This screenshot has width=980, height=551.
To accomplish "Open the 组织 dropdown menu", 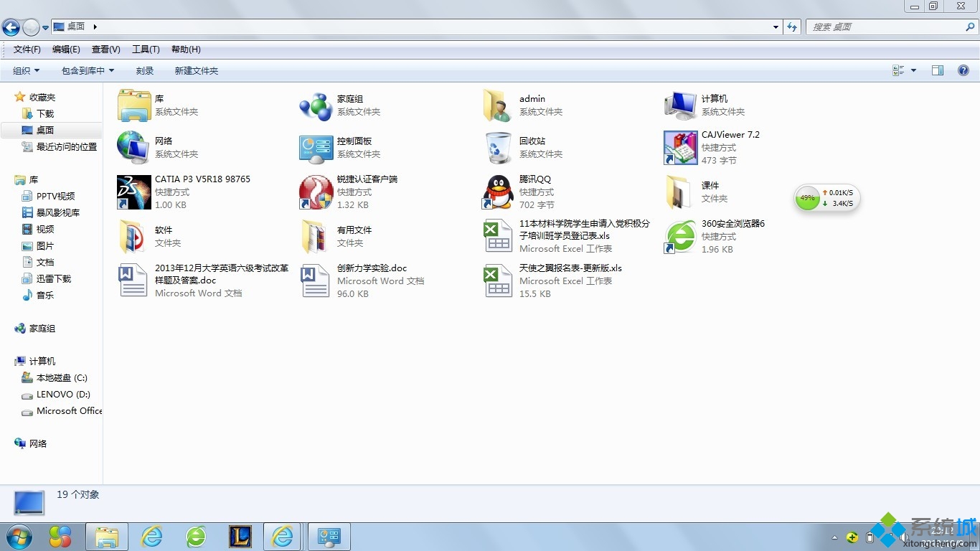I will [x=26, y=70].
